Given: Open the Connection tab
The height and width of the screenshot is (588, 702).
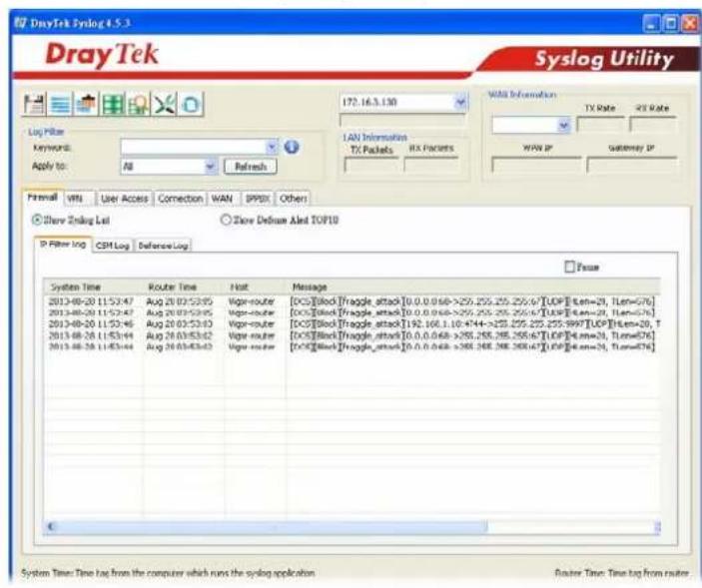Looking at the screenshot, I should 181,199.
